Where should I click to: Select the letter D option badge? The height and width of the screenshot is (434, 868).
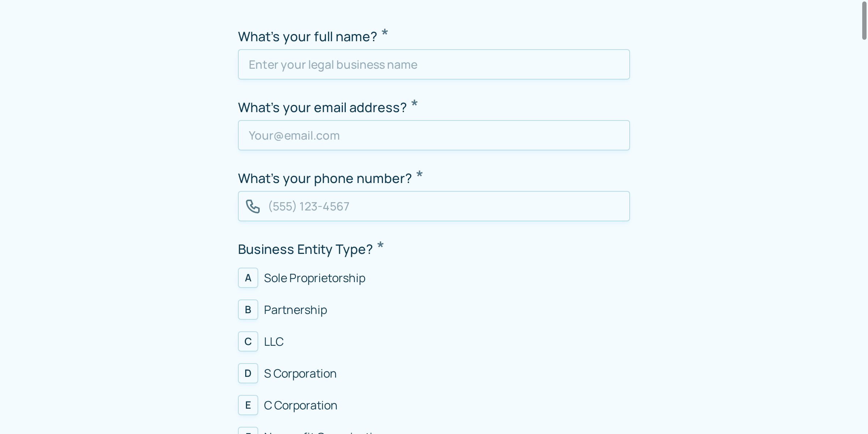tap(248, 373)
